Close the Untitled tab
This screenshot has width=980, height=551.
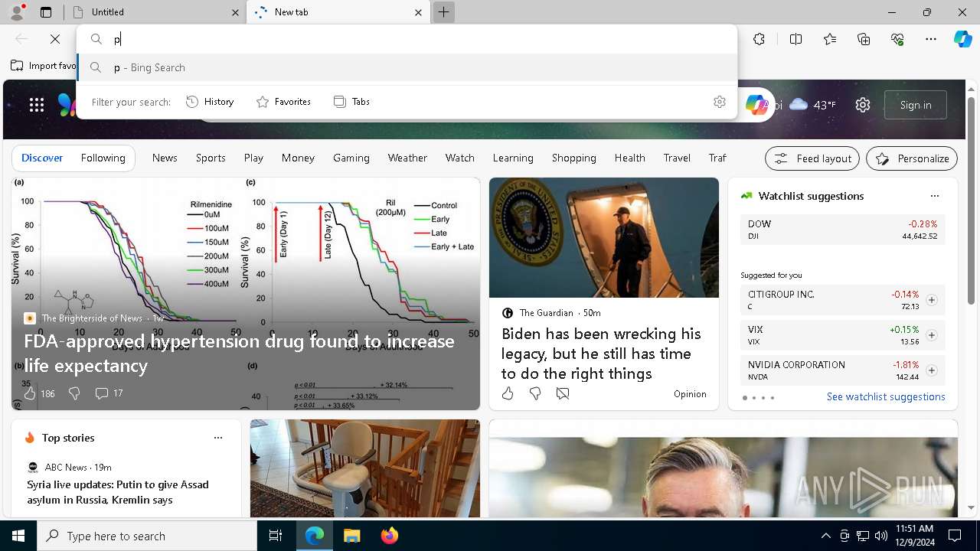point(236,12)
